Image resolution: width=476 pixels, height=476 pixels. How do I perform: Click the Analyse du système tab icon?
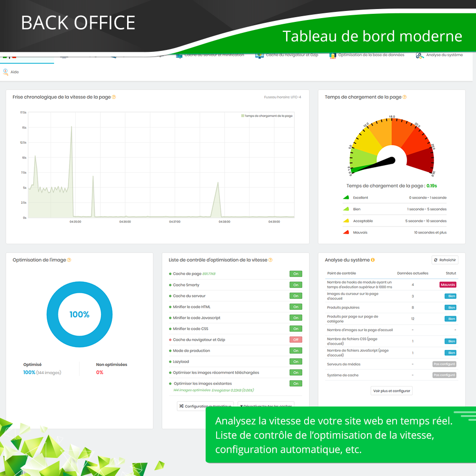(x=420, y=55)
